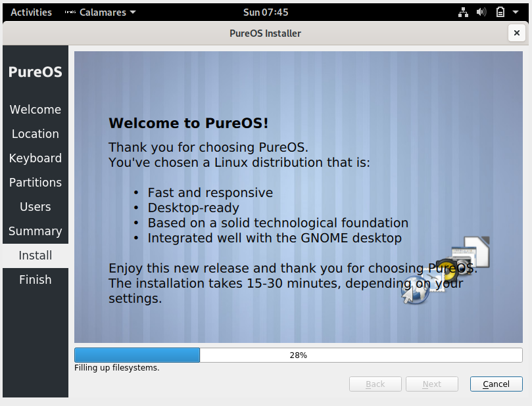Select the Welcome step in the sidebar
Screen dimensions: 532x406
(35, 109)
